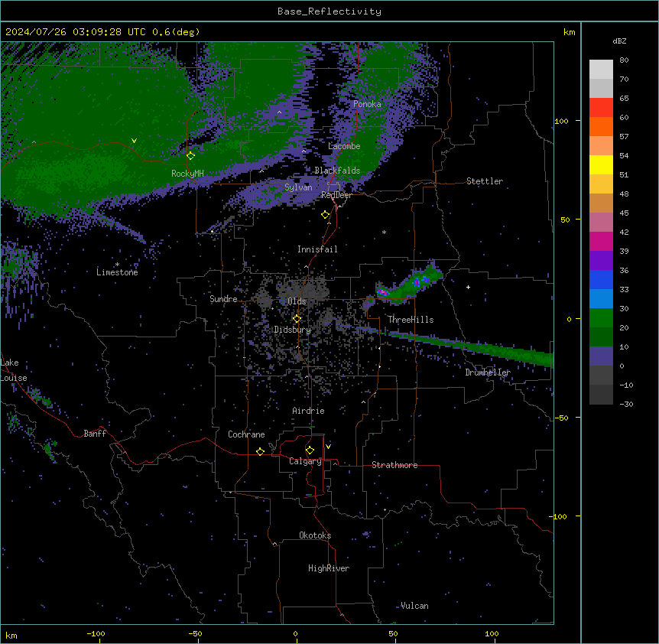Click the intense storm cell north of ThreeHills
This screenshot has height=644, width=659.
pyautogui.click(x=408, y=285)
